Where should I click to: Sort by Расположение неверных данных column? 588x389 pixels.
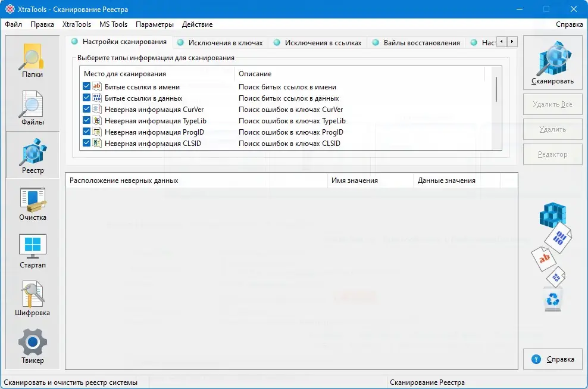point(196,181)
